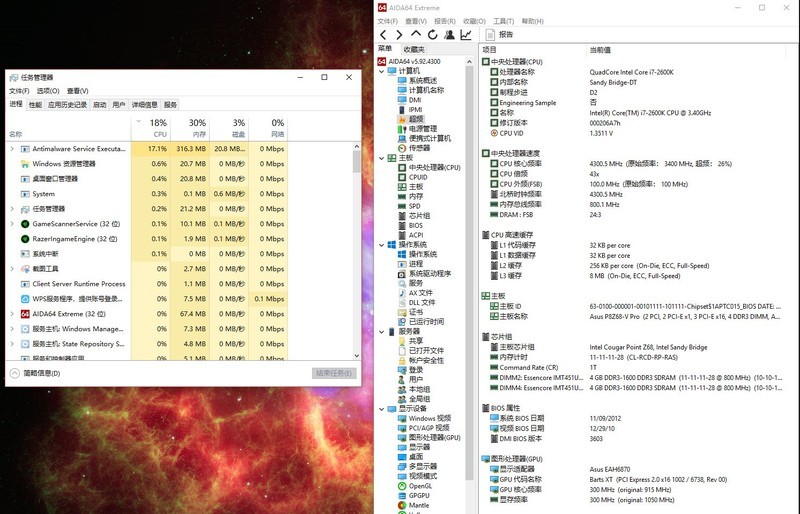Switch to 启动 tab in Task Manager
Viewport: 800px width, 514px height.
pyautogui.click(x=99, y=105)
